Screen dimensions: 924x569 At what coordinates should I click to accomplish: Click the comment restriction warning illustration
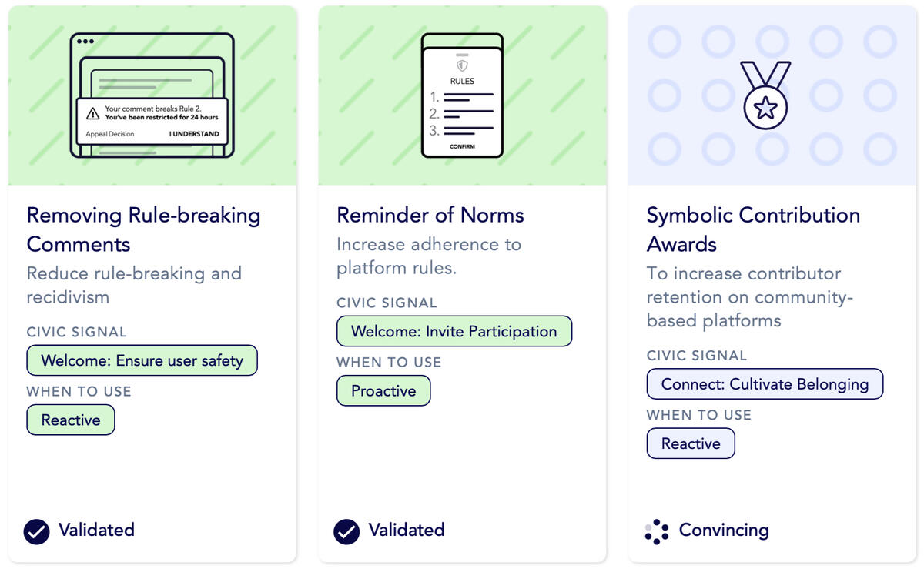coord(152,96)
